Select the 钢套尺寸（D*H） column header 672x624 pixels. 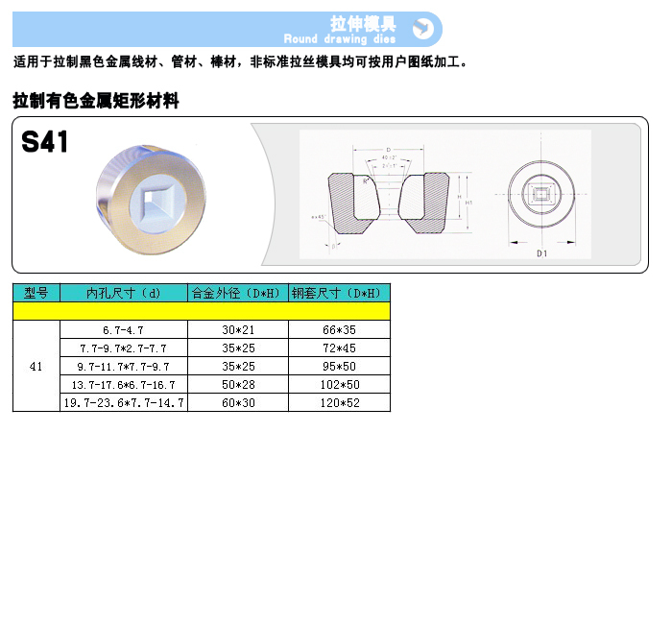pyautogui.click(x=339, y=293)
